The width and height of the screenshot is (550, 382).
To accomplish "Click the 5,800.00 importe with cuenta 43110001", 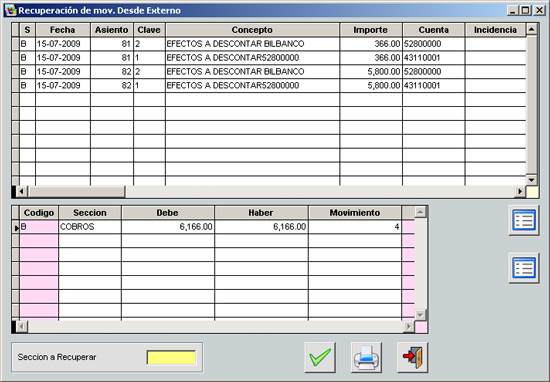I will [371, 85].
